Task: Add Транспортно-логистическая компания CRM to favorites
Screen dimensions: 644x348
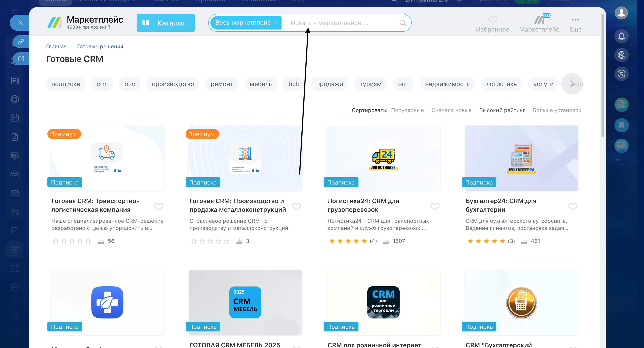Action: coord(159,206)
